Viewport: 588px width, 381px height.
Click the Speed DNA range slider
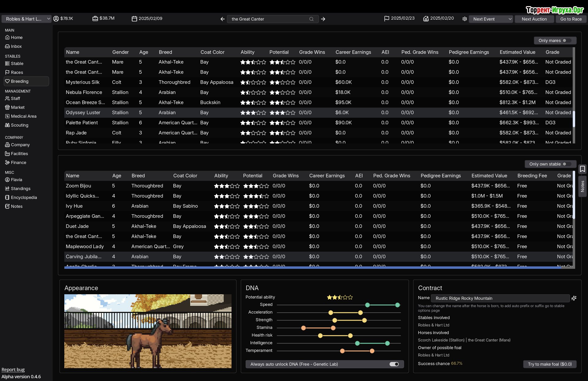(x=382, y=305)
